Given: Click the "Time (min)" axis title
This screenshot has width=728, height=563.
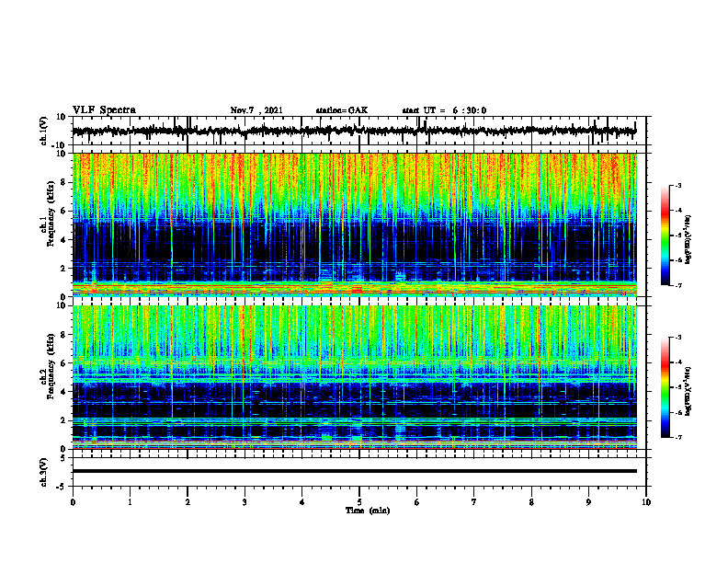Looking at the screenshot, I should pos(368,511).
